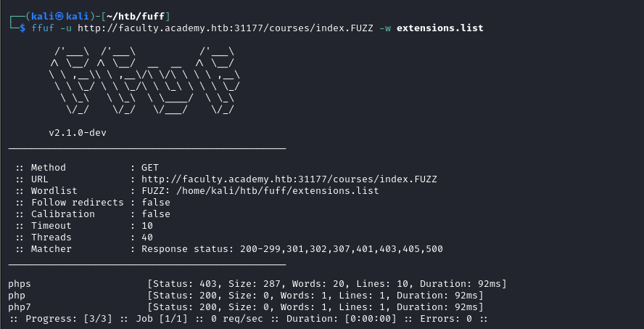This screenshot has width=644, height=329.
Task: Click the ffuf command word at the prompt
Action: click(43, 28)
